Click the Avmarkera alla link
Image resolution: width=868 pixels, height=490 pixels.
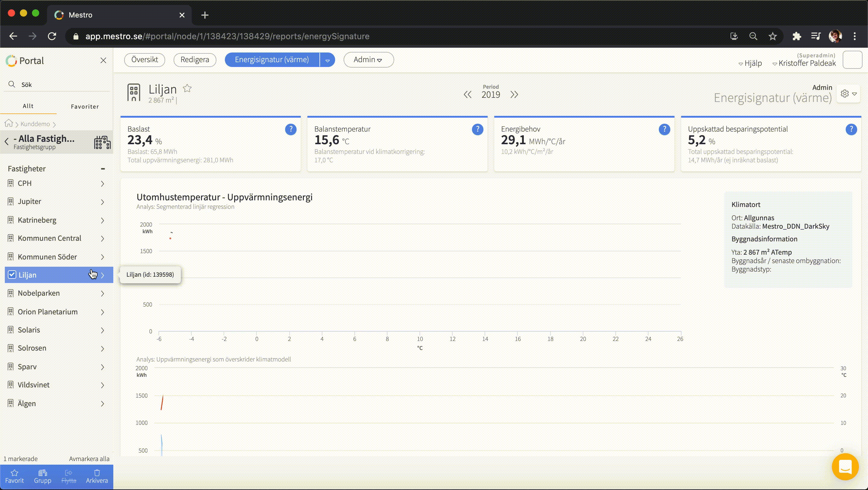click(x=89, y=459)
